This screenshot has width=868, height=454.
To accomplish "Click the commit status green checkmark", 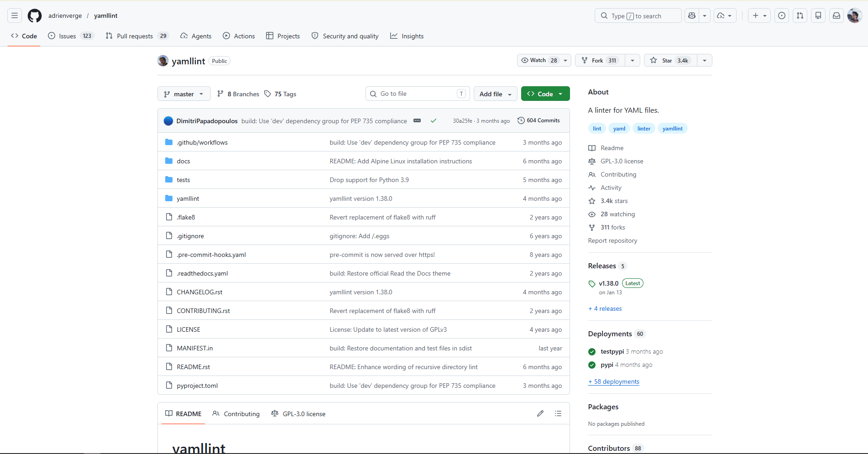I will pyautogui.click(x=434, y=121).
